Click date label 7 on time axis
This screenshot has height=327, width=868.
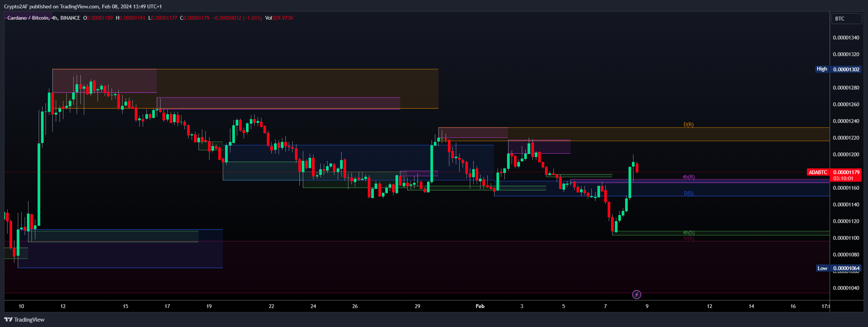tap(605, 306)
